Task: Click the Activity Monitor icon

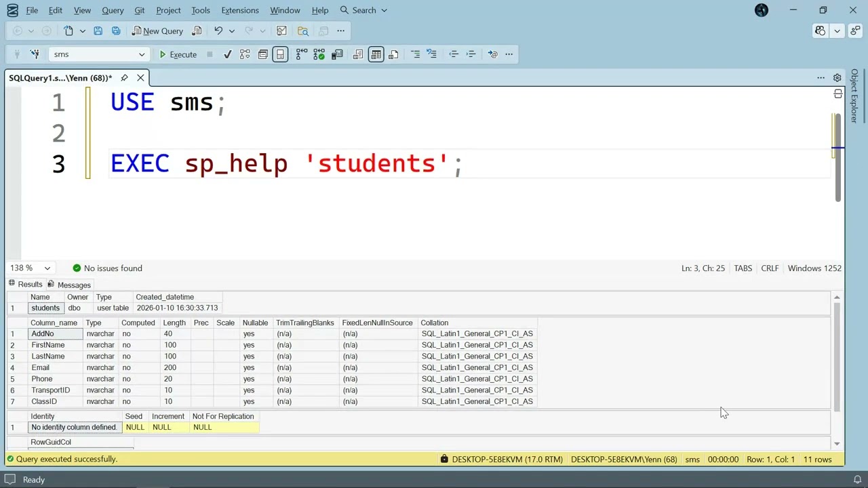Action: [281, 30]
